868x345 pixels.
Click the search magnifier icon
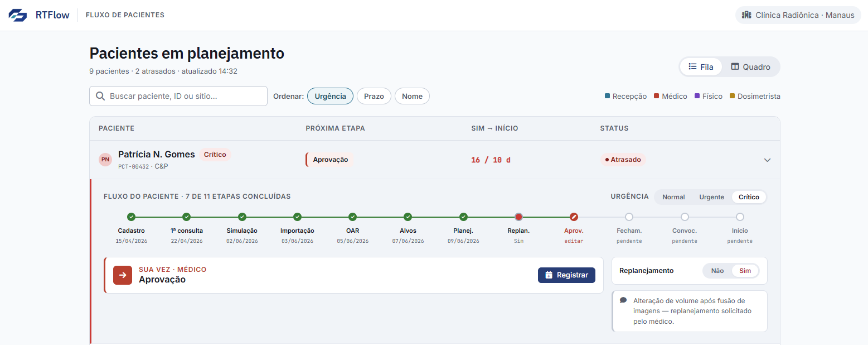tap(100, 96)
